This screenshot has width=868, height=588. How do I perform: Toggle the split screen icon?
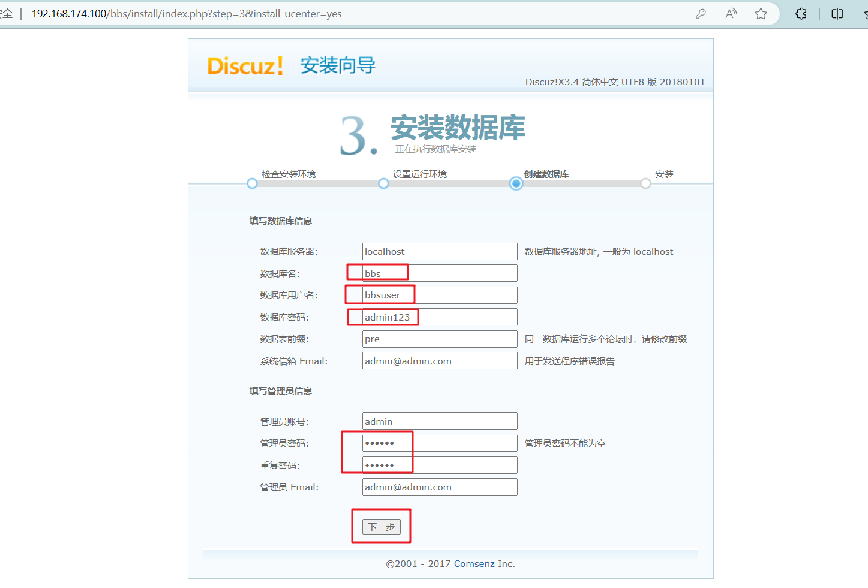[x=837, y=14]
